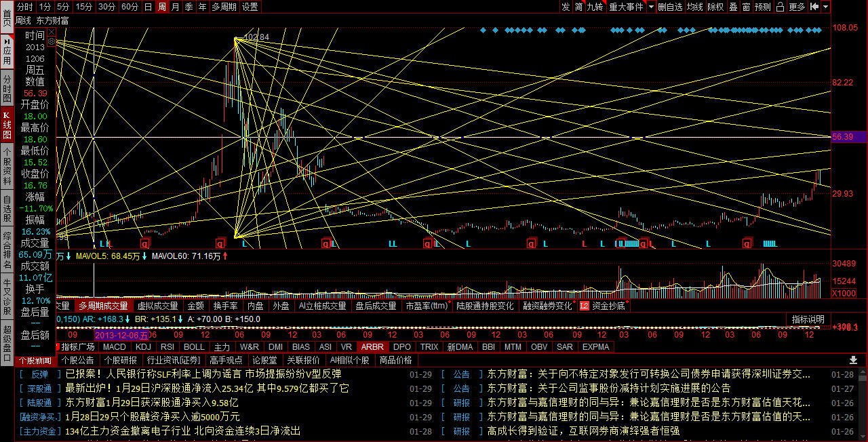Switch chart to 30分 period
The height and width of the screenshot is (442, 868).
(106, 7)
